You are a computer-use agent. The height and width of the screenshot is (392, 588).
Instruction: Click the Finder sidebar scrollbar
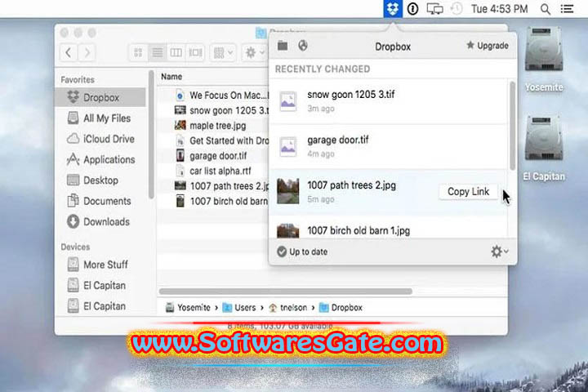151,134
